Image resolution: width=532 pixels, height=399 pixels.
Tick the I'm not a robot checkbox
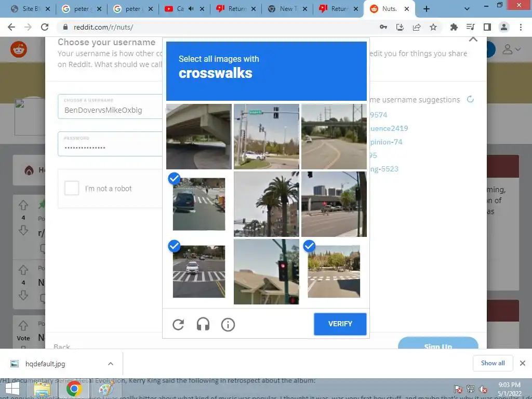(x=72, y=188)
